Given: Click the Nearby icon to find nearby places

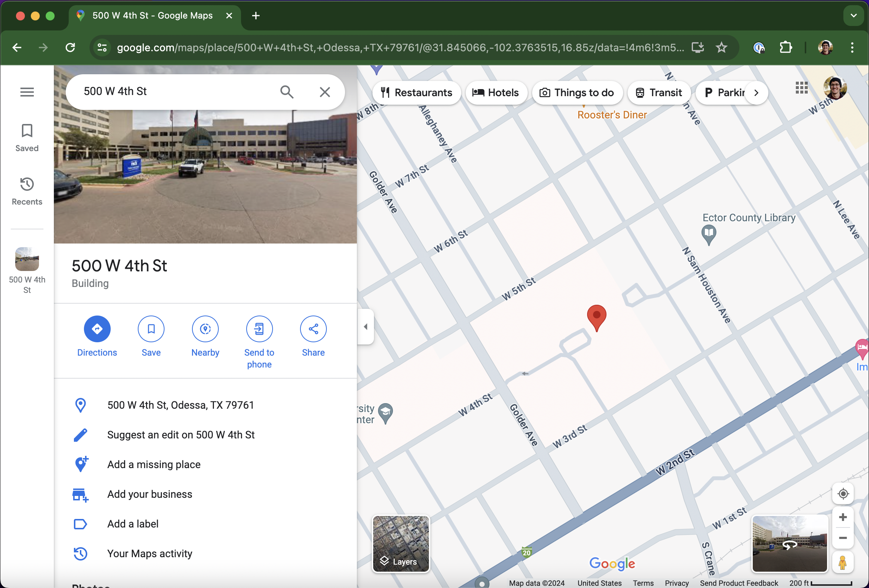Looking at the screenshot, I should click(205, 328).
